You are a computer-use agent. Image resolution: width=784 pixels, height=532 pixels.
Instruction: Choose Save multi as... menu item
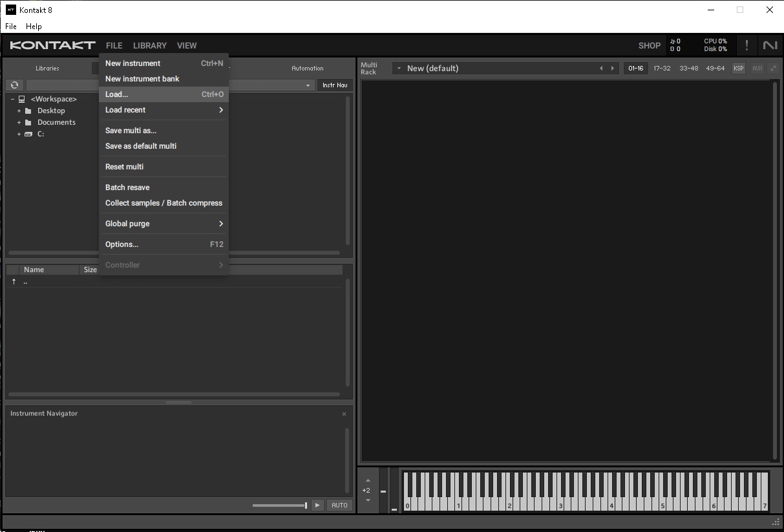click(164, 131)
